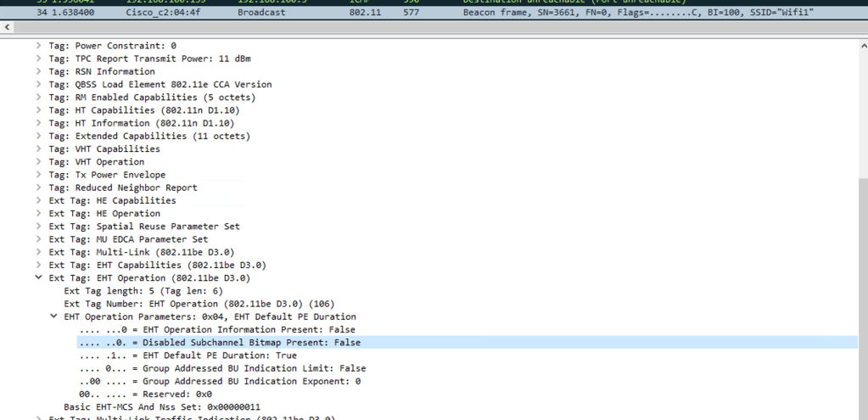
Task: Expand the RSN Information tag
Action: pos(39,71)
